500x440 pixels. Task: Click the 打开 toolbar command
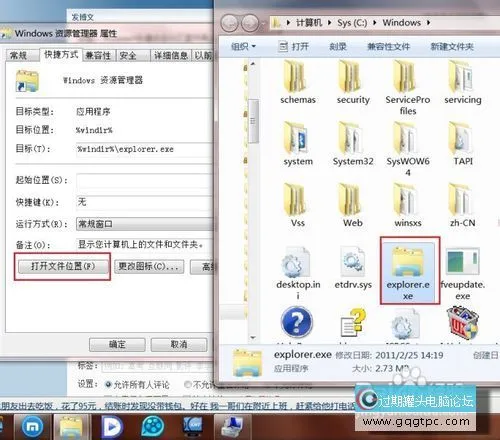tap(294, 46)
